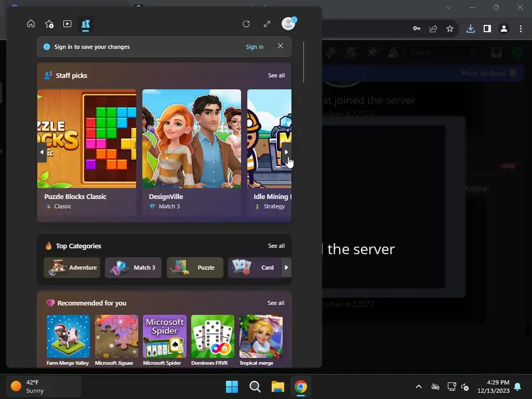Click Chrome icon in taskbar

[301, 387]
